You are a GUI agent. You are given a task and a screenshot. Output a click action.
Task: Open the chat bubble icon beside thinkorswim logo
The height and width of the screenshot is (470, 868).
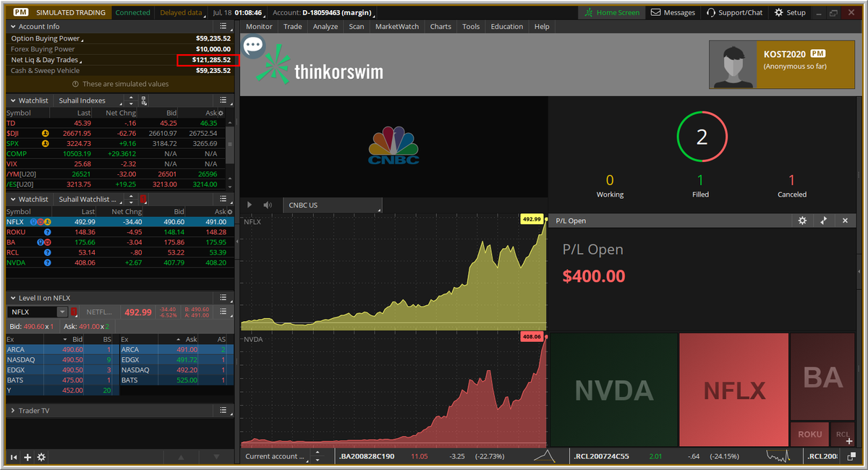click(x=253, y=47)
